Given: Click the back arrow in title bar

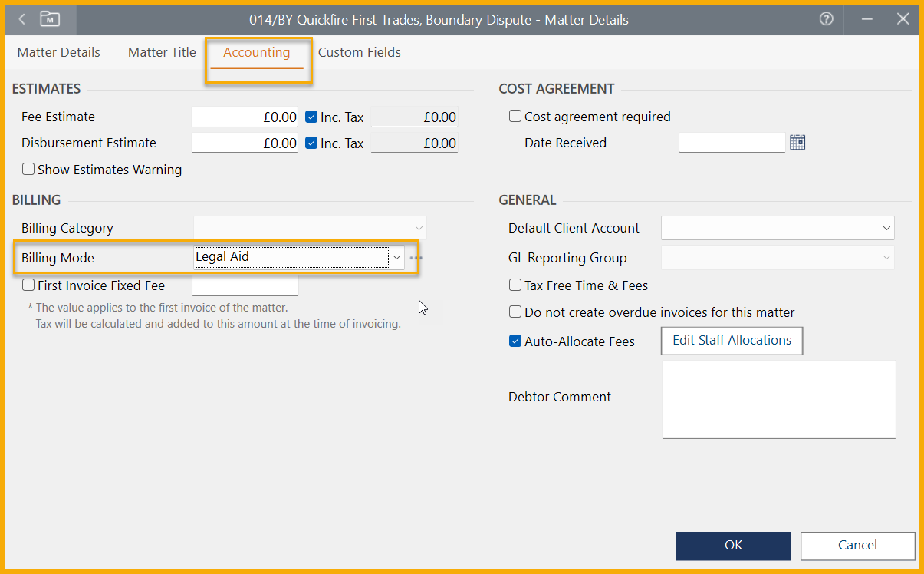Looking at the screenshot, I should tap(22, 20).
